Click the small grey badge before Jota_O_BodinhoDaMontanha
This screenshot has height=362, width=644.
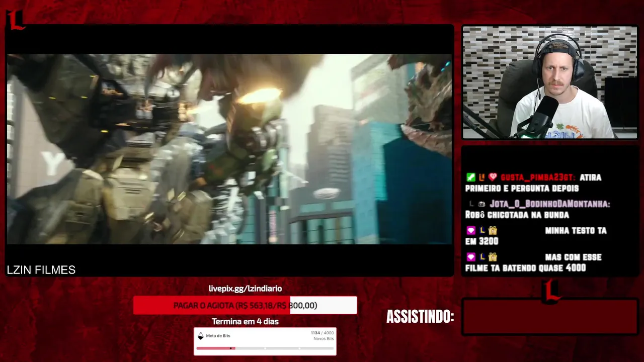pos(481,204)
